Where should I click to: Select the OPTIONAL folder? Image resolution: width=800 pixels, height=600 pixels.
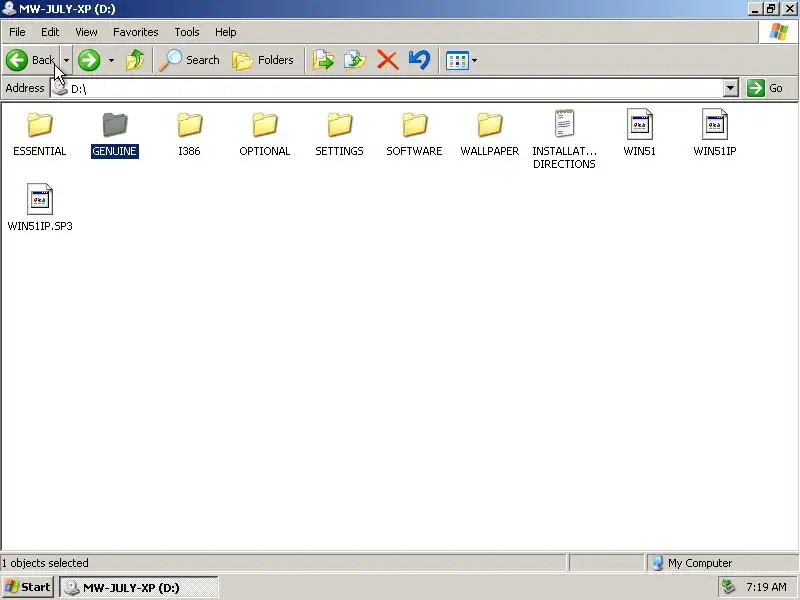click(264, 134)
